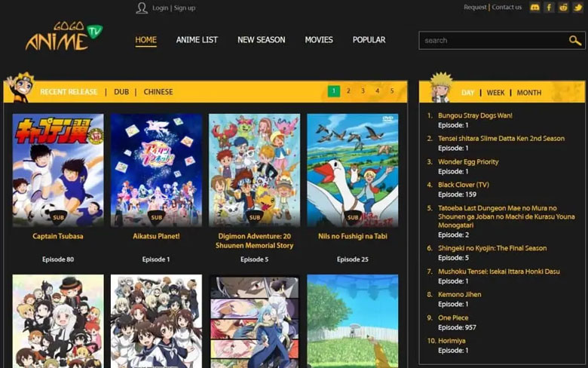This screenshot has height=368, width=588.
Task: Open the Reddit social icon
Action: [563, 7]
